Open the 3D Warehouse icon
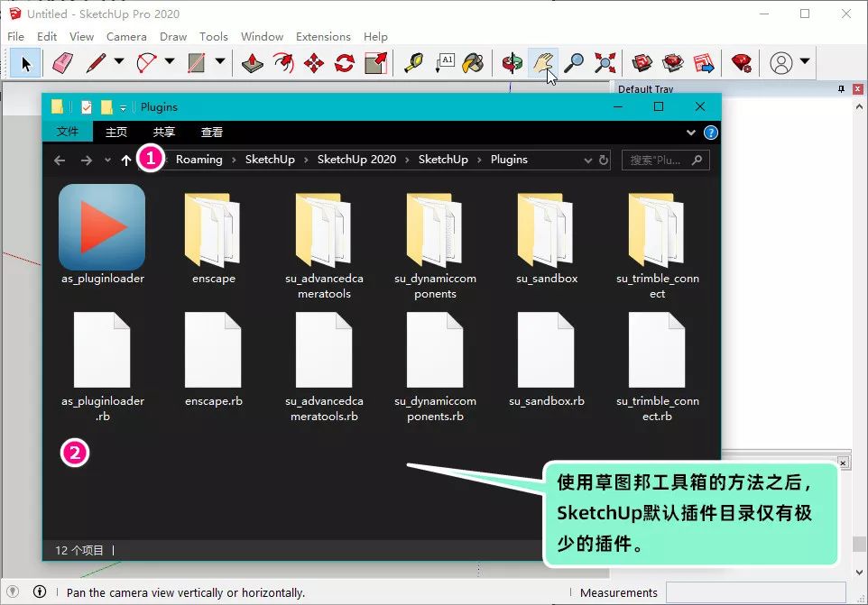 pos(642,63)
